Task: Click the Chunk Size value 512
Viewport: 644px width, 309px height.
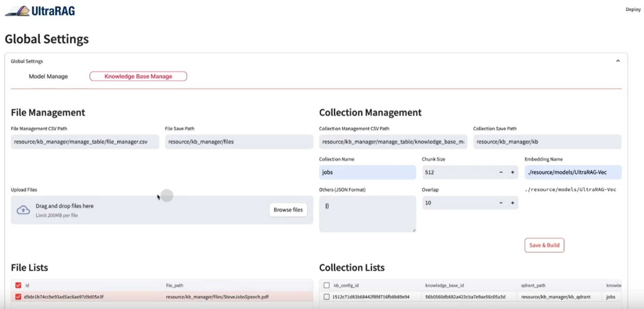Action: pyautogui.click(x=429, y=172)
